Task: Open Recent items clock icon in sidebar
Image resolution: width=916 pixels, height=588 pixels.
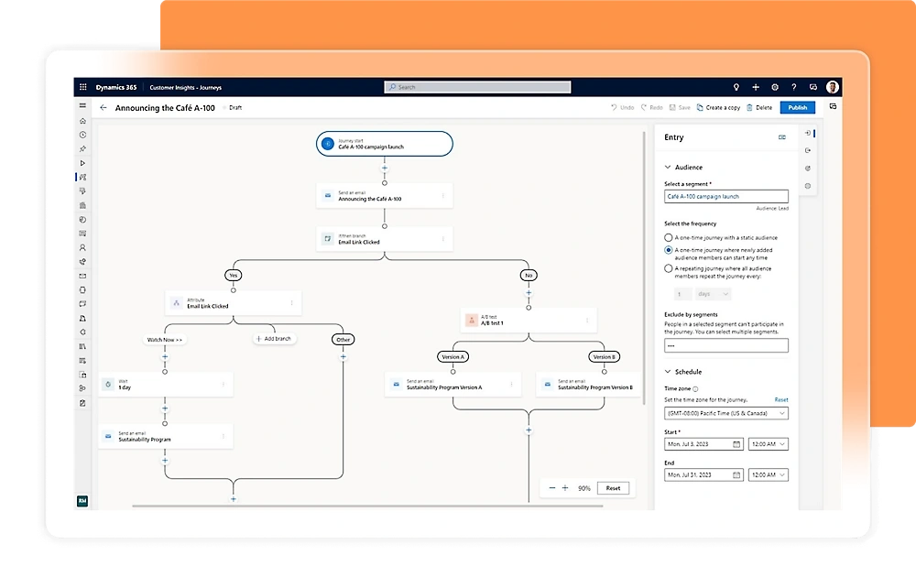Action: click(x=82, y=135)
